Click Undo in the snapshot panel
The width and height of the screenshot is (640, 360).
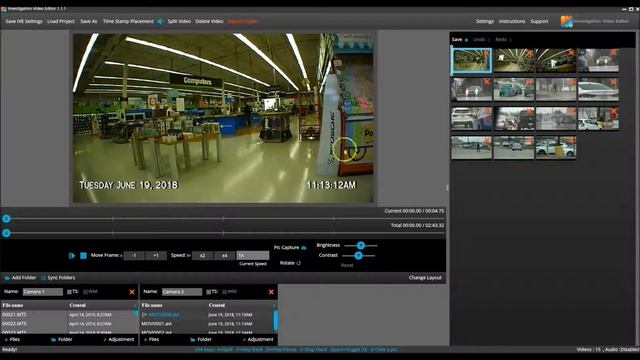click(x=482, y=40)
